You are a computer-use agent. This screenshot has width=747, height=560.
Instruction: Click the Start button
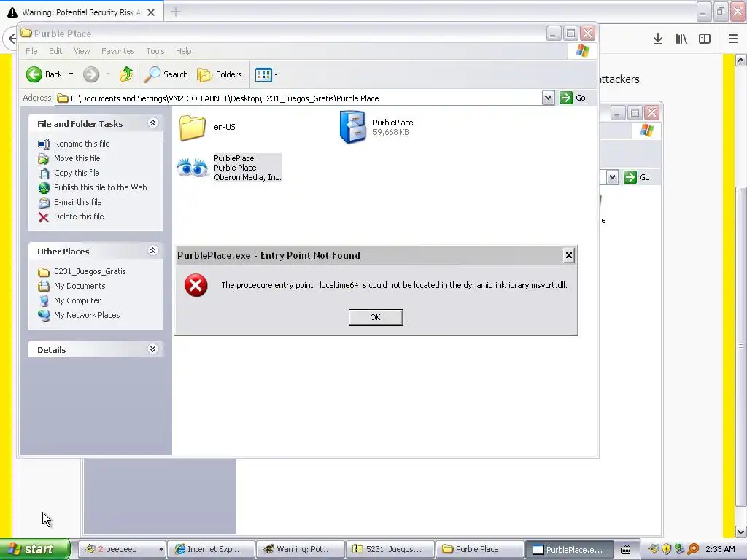(35, 549)
